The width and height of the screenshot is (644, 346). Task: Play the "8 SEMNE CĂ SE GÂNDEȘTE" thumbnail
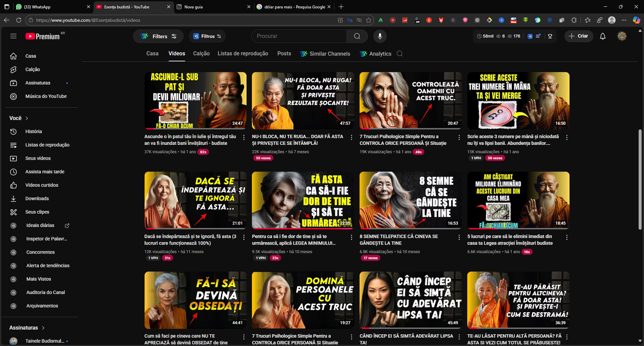411,200
